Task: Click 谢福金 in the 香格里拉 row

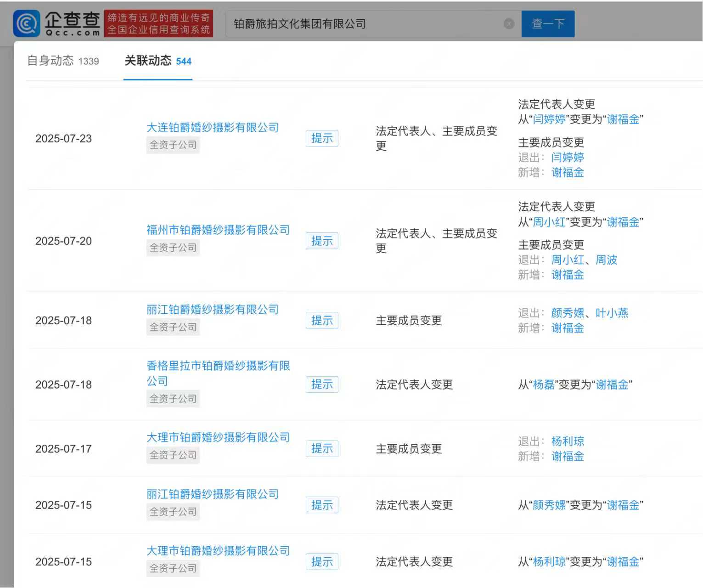Action: [612, 384]
